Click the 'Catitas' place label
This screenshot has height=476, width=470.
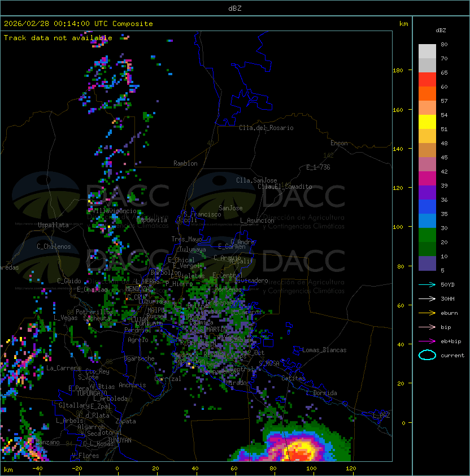coord(293,378)
